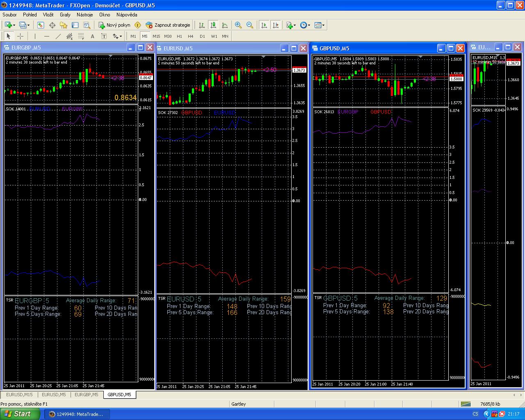Expand the Templates dropdown arrow
The height and width of the screenshot is (420, 525).
pos(324,25)
